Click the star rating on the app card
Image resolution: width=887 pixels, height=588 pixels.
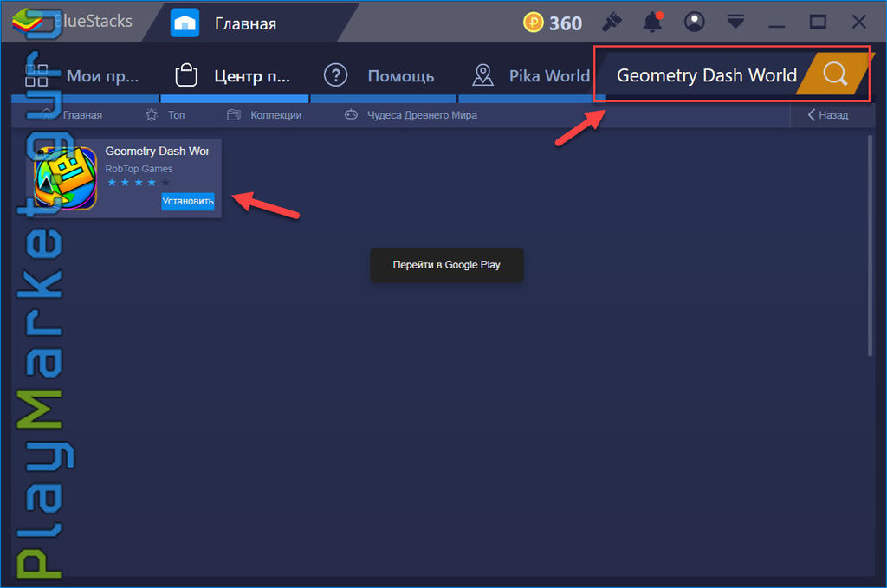(138, 182)
